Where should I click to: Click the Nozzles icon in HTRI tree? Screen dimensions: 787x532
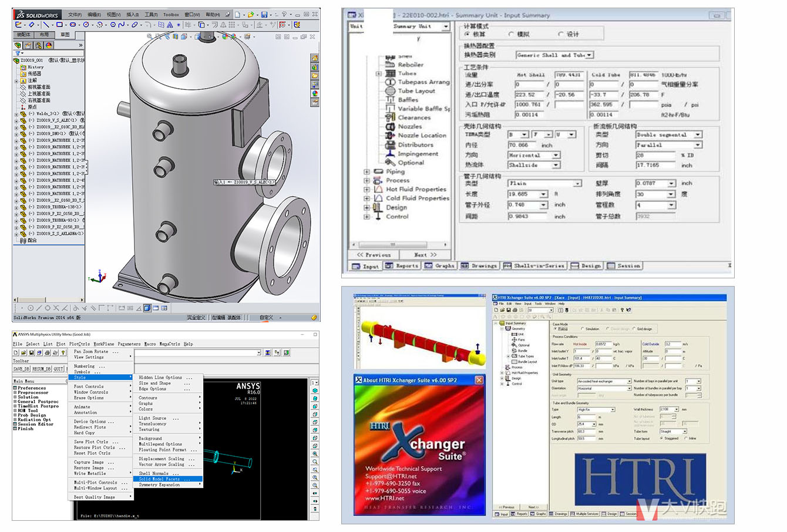(x=390, y=126)
